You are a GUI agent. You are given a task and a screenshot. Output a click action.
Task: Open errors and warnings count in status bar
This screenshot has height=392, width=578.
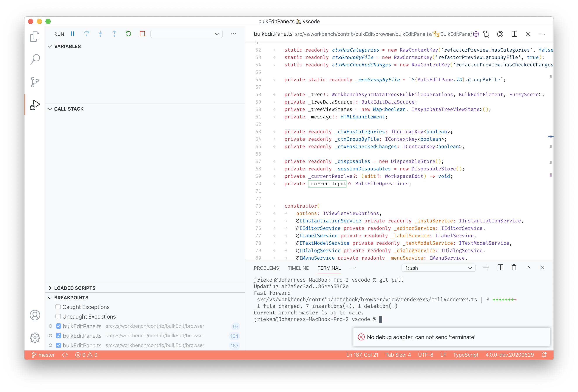coord(86,355)
